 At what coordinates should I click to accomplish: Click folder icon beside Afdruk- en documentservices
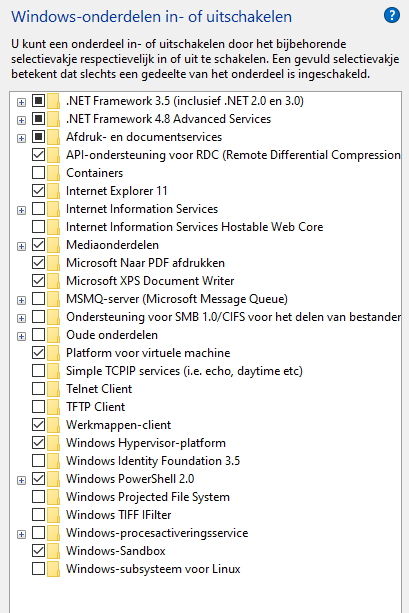pos(54,137)
